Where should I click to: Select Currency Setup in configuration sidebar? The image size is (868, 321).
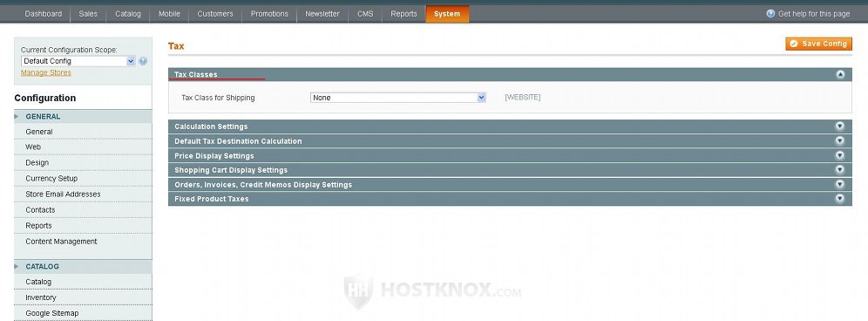[x=51, y=179]
